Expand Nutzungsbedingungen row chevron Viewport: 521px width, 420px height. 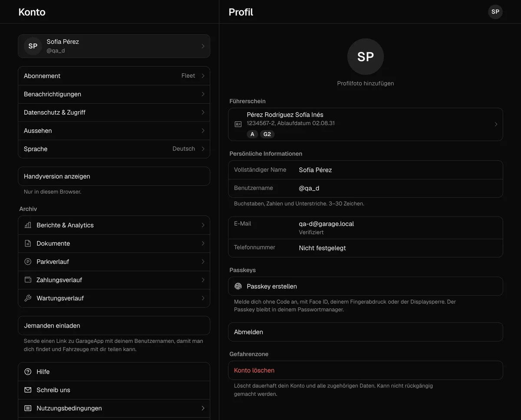tap(203, 408)
